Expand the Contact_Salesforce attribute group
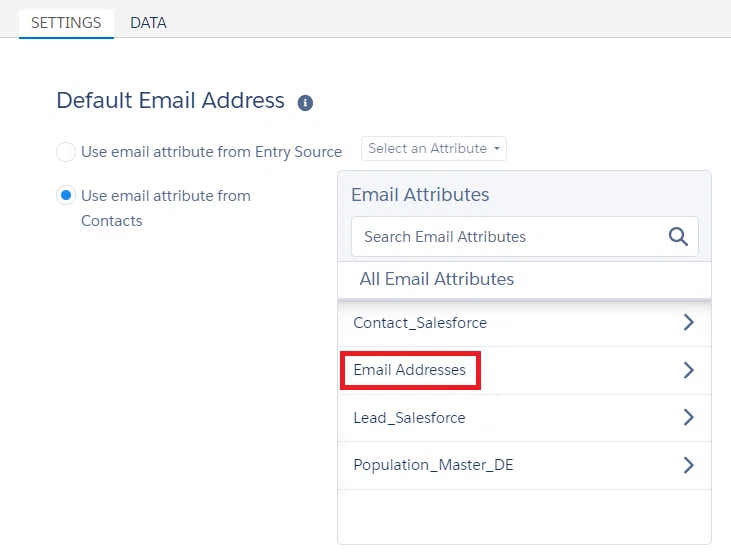This screenshot has width=731, height=560. pyautogui.click(x=524, y=323)
